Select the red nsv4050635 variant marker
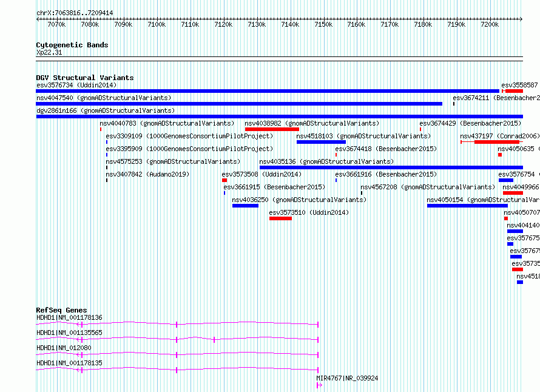Image resolution: width=540 pixels, height=392 pixels. click(500, 155)
